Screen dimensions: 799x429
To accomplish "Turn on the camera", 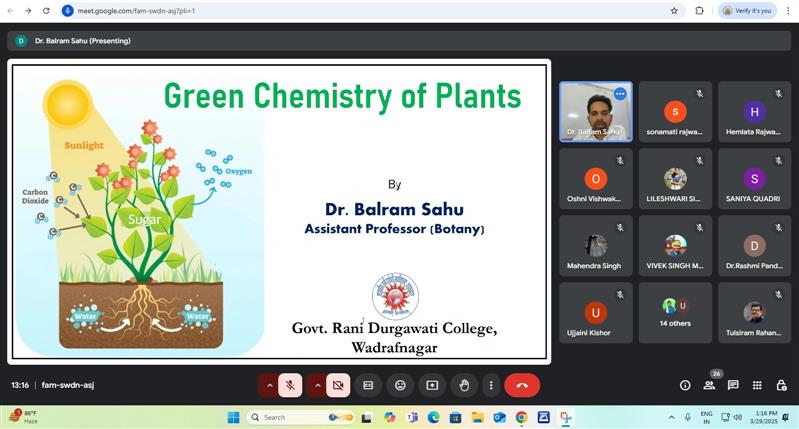I will [338, 385].
